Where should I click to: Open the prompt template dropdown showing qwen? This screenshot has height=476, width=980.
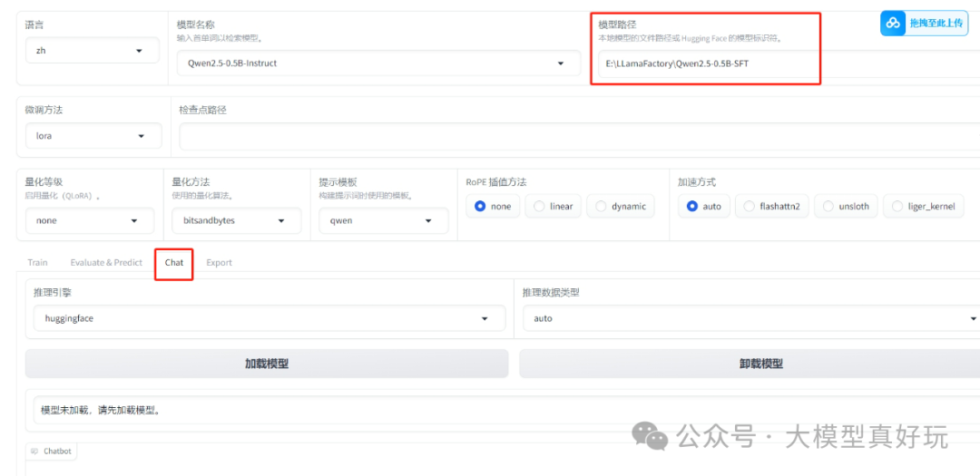[384, 220]
